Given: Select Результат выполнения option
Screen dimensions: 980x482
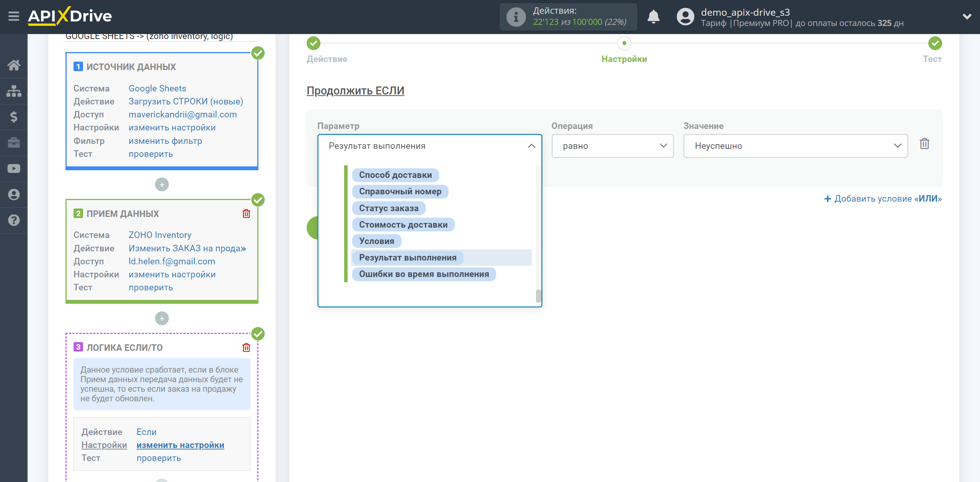Looking at the screenshot, I should pyautogui.click(x=408, y=257).
